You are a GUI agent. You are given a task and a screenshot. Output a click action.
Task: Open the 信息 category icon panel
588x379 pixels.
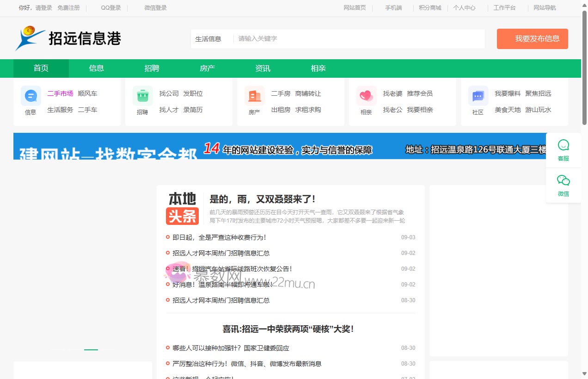[31, 95]
